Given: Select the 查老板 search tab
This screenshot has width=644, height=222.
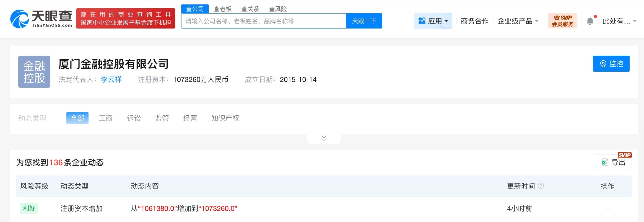Looking at the screenshot, I should coord(222,9).
